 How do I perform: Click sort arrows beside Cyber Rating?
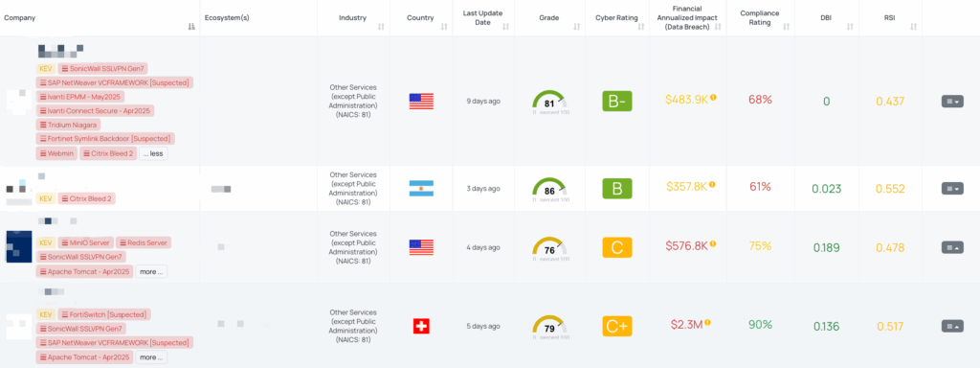643,26
